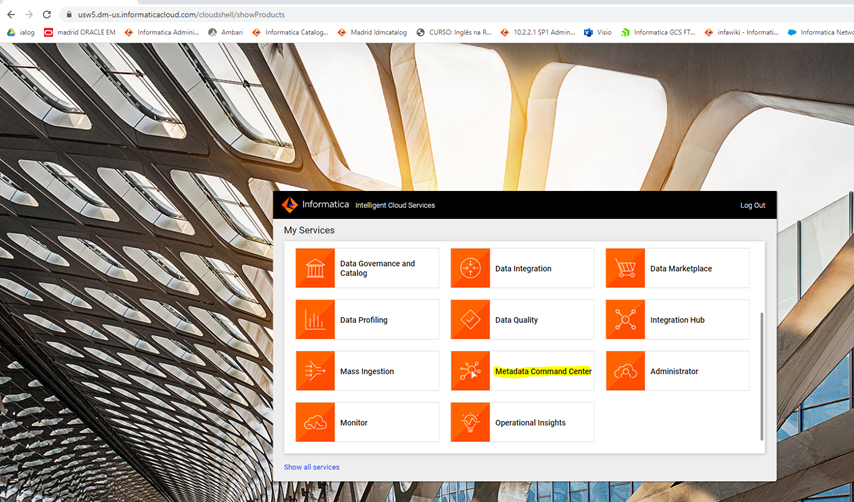
Task: Select the Monitor service icon
Action: [315, 422]
